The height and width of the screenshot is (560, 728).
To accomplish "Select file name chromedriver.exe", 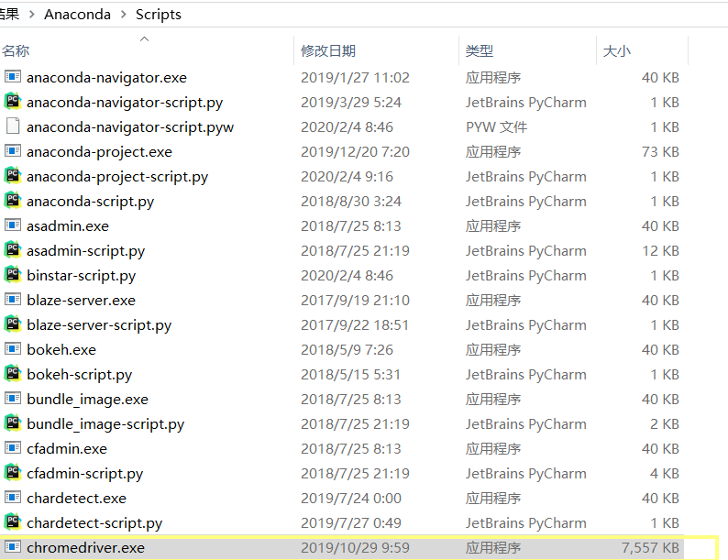I will (86, 548).
